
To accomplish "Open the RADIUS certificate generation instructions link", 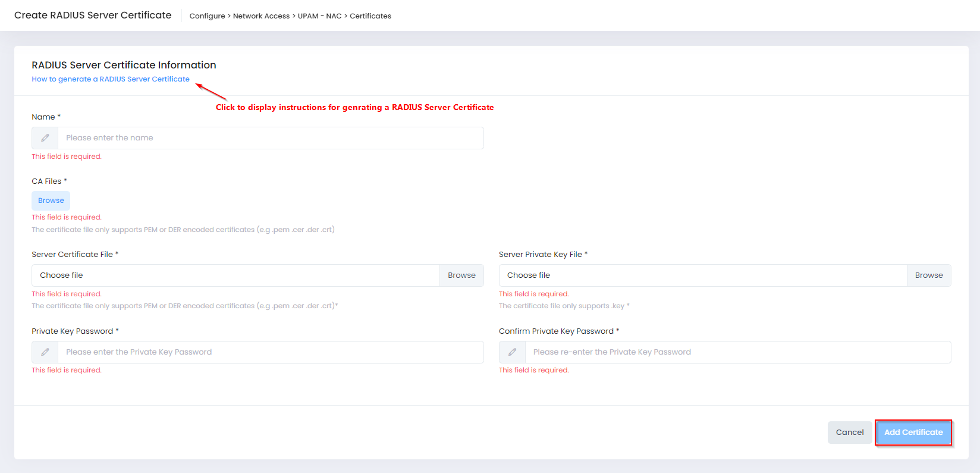I will tap(111, 79).
